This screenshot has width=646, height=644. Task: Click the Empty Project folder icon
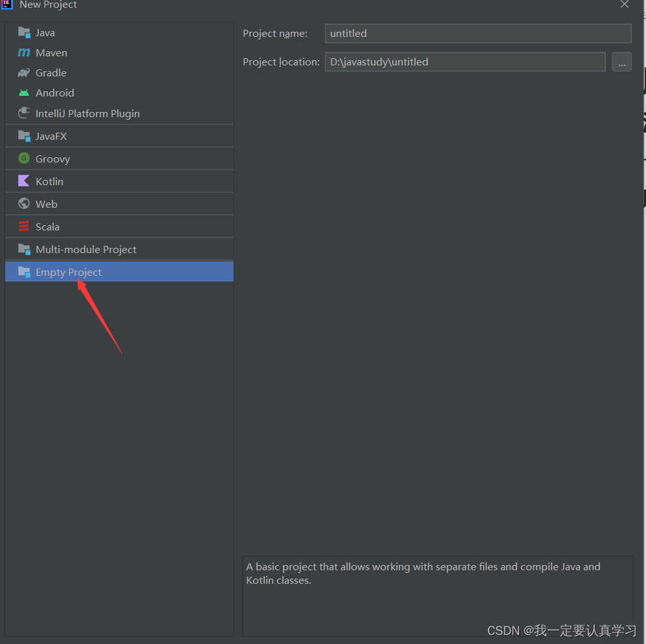click(24, 272)
